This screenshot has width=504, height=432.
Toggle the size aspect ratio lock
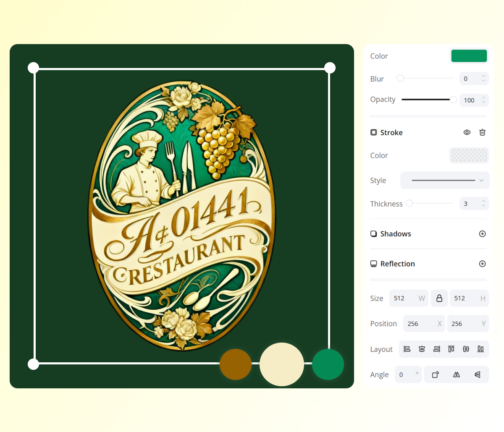[x=439, y=298]
